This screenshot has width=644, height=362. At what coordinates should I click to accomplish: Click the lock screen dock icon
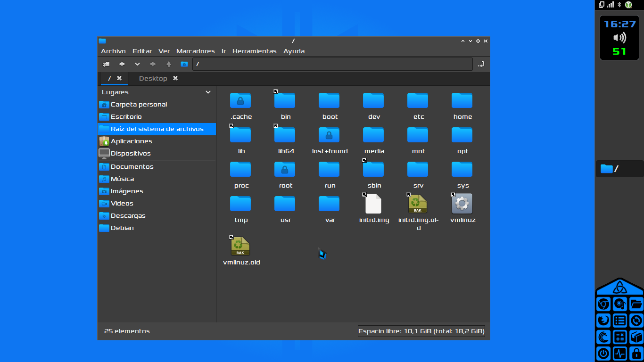(636, 353)
